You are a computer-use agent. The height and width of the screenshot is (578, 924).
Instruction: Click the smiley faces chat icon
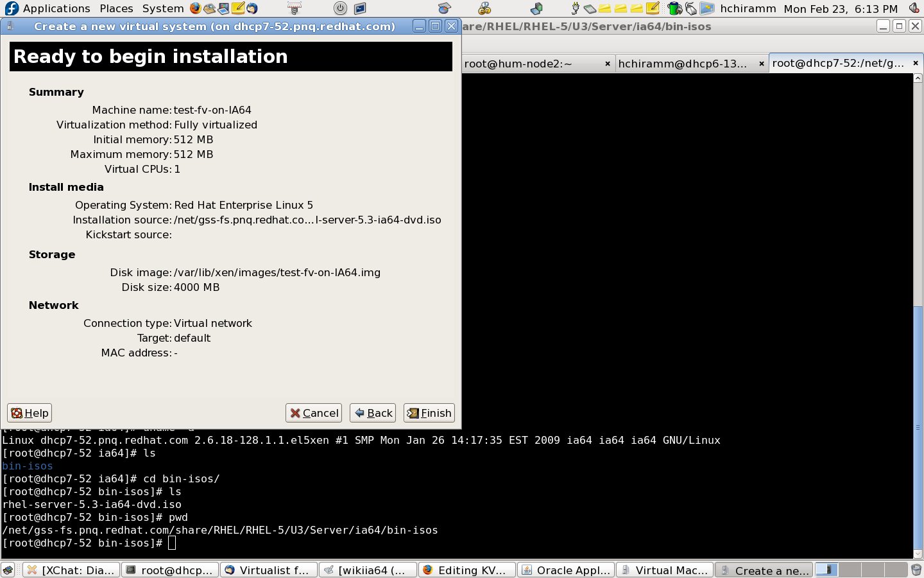click(x=484, y=8)
